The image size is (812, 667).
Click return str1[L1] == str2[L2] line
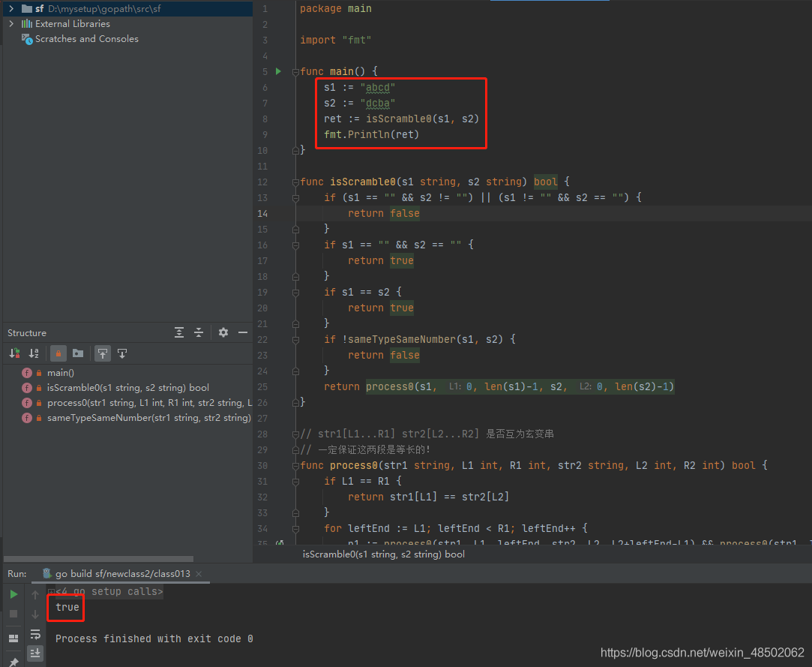[429, 497]
